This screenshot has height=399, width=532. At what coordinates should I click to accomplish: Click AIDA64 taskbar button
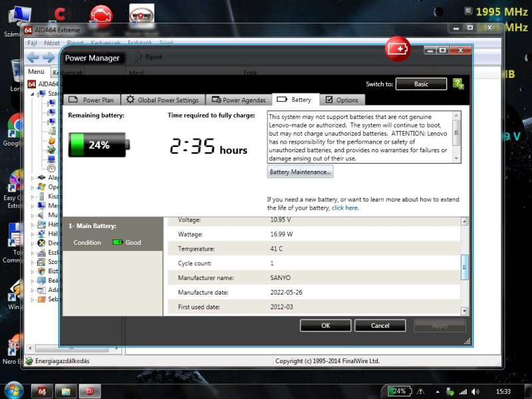point(42,392)
